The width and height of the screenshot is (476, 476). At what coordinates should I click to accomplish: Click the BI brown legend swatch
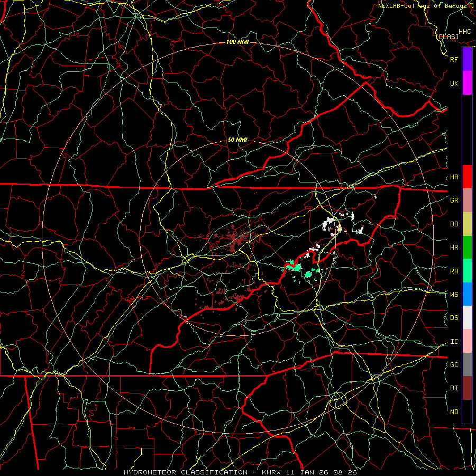pos(467,388)
